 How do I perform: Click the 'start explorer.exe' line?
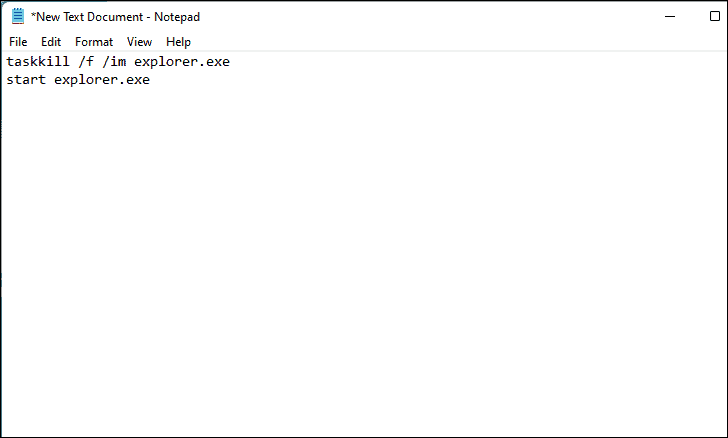(78, 80)
